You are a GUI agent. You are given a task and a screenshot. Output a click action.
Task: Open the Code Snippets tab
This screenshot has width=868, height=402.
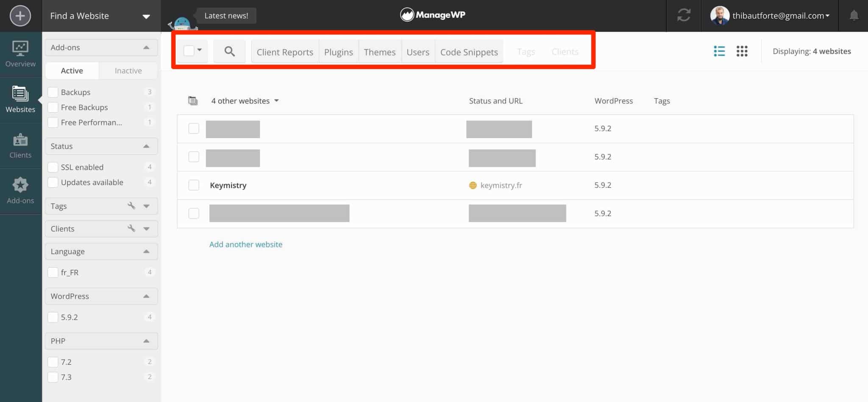coord(469,52)
